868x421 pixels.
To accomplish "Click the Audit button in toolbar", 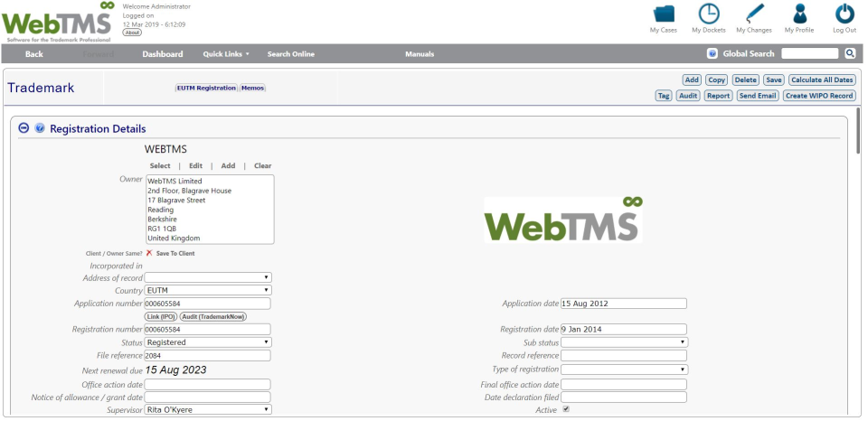I will (688, 96).
